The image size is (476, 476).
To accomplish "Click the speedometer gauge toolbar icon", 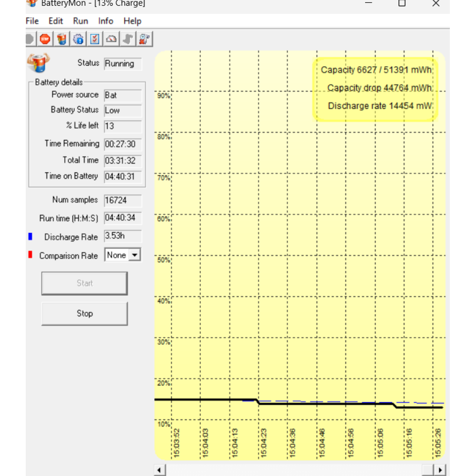I will 111,39.
